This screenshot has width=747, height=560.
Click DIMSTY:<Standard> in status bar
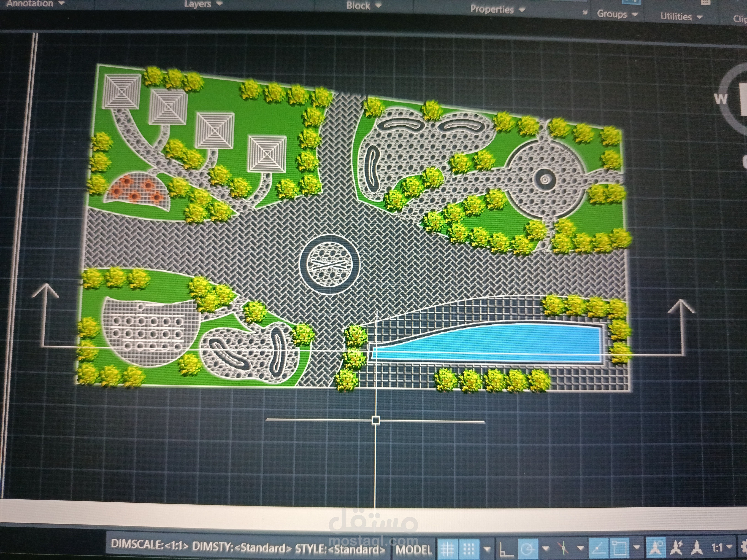(x=242, y=547)
